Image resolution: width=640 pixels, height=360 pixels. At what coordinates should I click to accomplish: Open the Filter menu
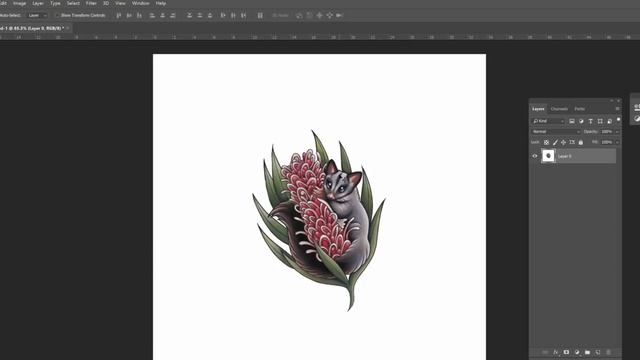pyautogui.click(x=91, y=3)
